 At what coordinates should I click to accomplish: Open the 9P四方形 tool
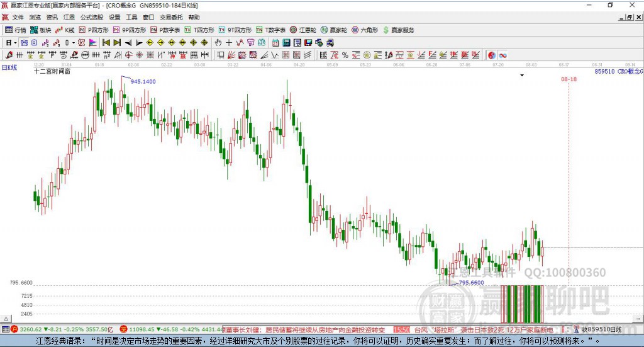(130, 30)
